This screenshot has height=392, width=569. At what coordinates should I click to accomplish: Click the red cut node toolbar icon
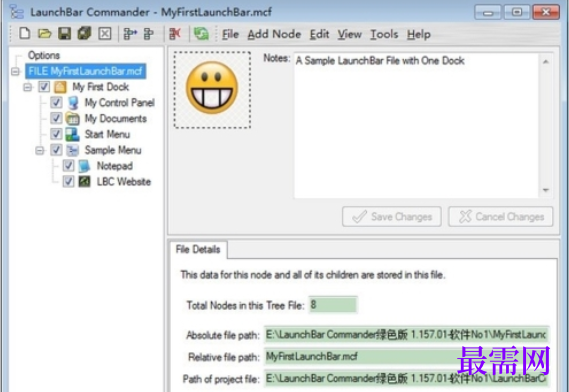(x=175, y=34)
